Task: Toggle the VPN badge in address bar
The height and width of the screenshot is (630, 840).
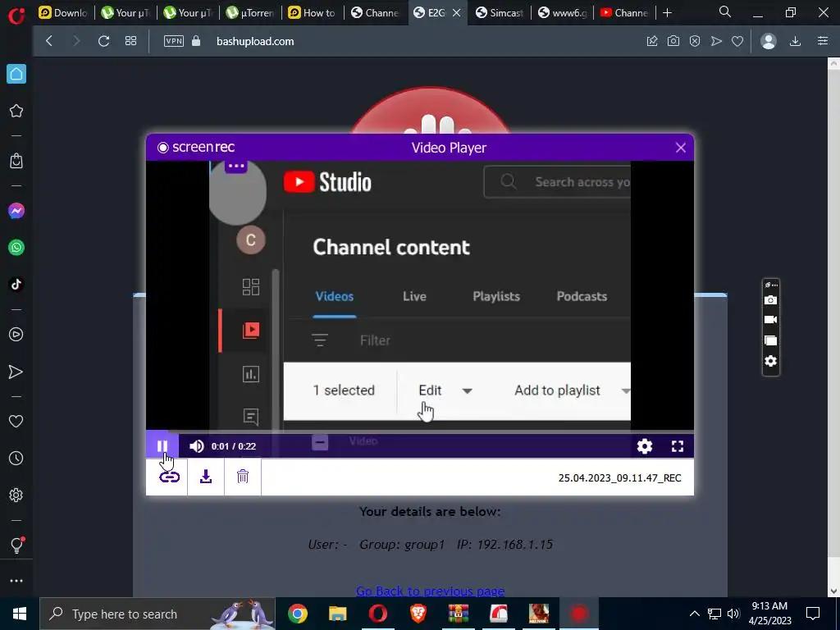Action: point(174,41)
